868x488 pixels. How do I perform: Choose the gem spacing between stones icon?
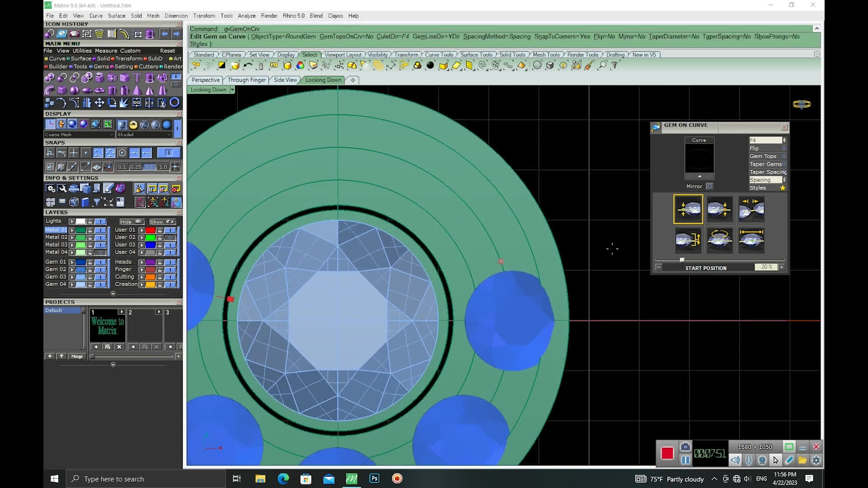click(x=751, y=209)
